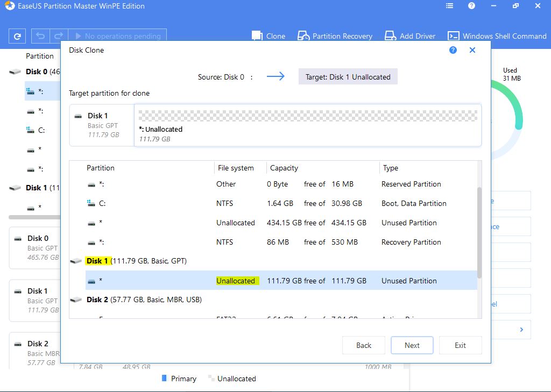The image size is (551, 392).
Task: Click the partition list vertical scrollbar
Action: coord(479,231)
